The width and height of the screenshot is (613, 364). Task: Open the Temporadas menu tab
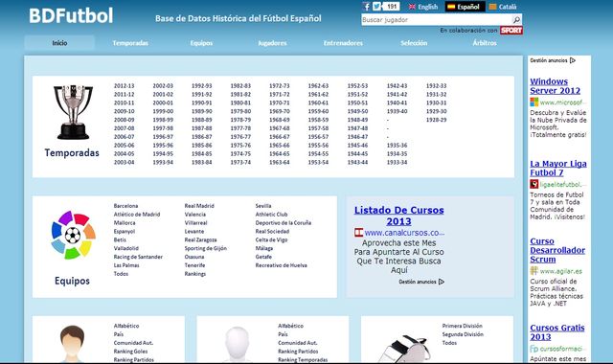(130, 43)
